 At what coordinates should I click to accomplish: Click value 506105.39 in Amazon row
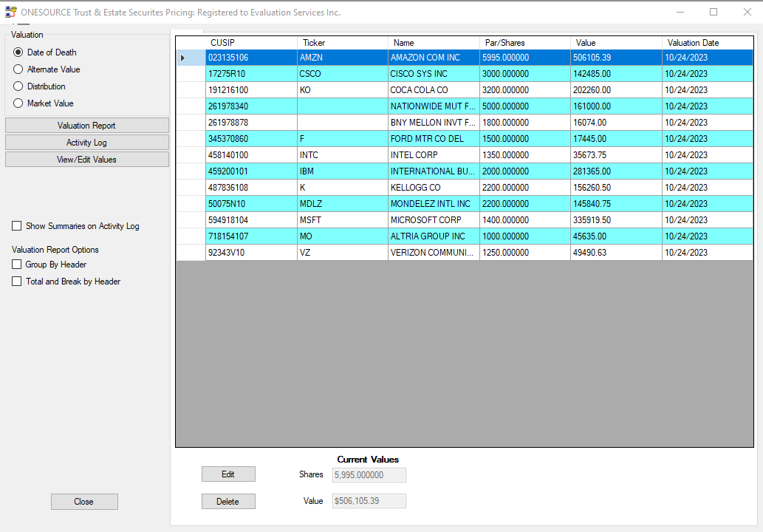[x=616, y=58]
